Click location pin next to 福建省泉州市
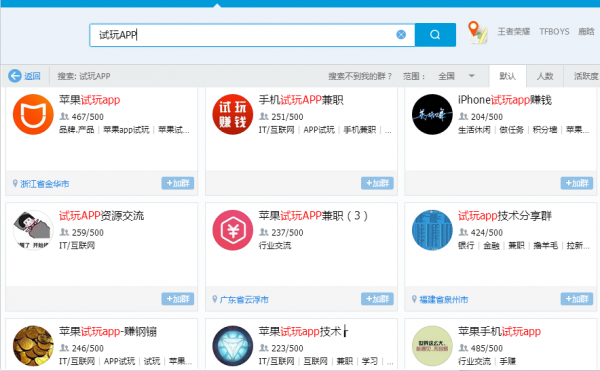 tap(414, 299)
